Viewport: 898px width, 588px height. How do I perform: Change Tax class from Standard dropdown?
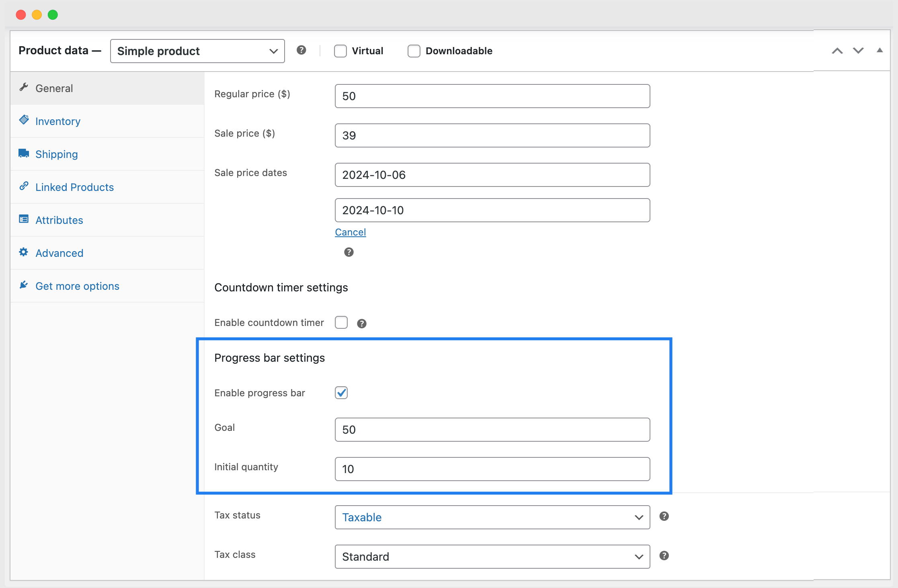point(492,557)
